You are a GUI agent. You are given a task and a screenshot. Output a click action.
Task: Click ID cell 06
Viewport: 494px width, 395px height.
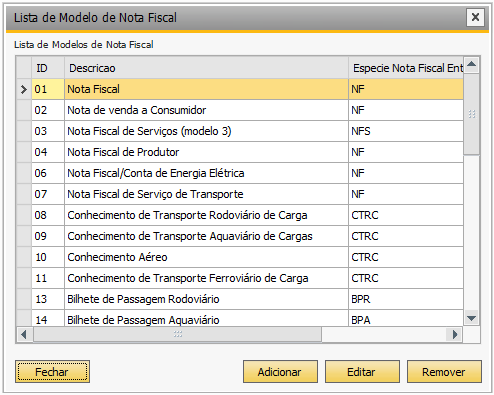pyautogui.click(x=48, y=173)
